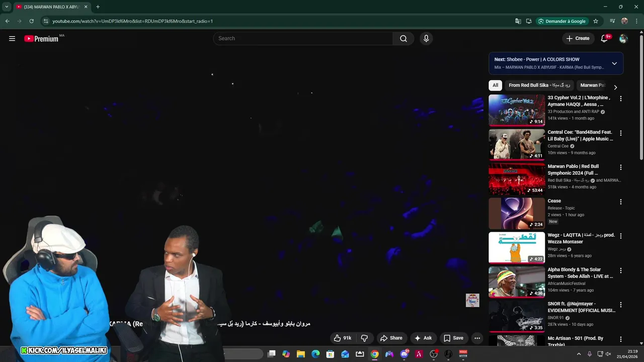This screenshot has width=644, height=362.
Task: Show hidden system tray icons
Action: tap(579, 354)
